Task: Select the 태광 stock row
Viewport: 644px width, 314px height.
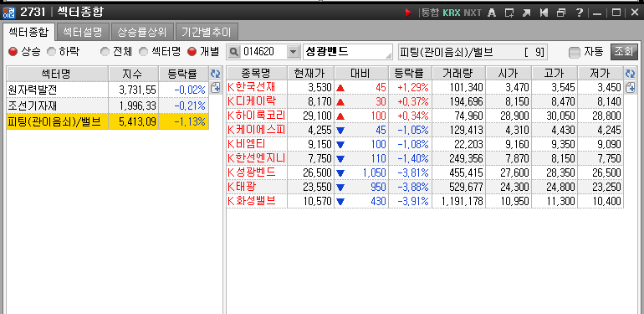Action: coord(425,187)
